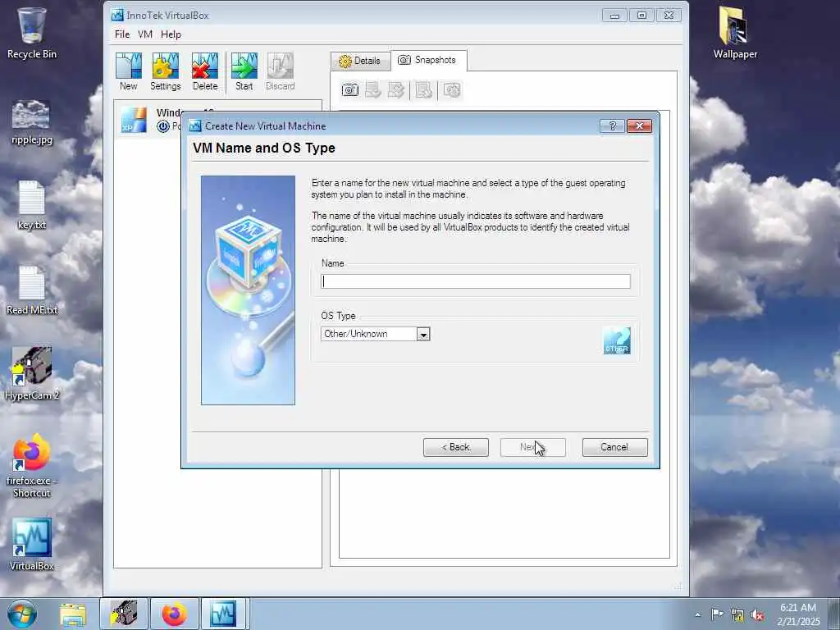Viewport: 840px width, 630px height.
Task: Click the Next button in wizard
Action: [533, 447]
